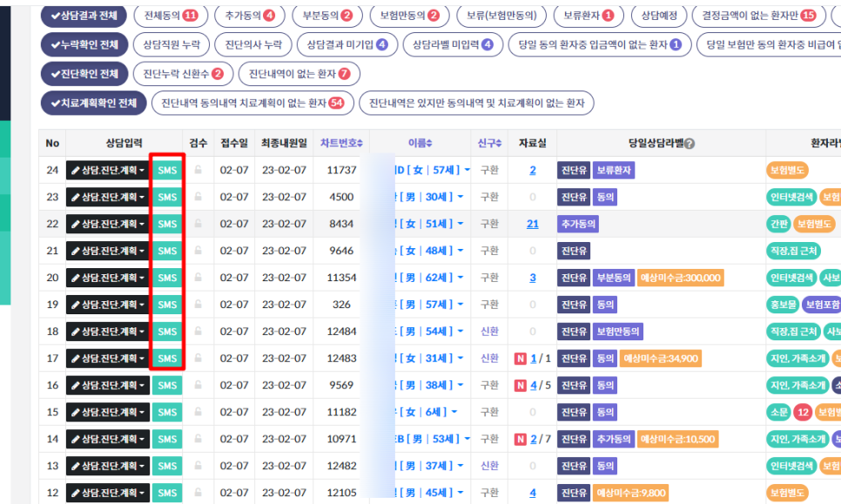Expand patient name dropdown in row 20
841x504 pixels.
click(x=468, y=279)
